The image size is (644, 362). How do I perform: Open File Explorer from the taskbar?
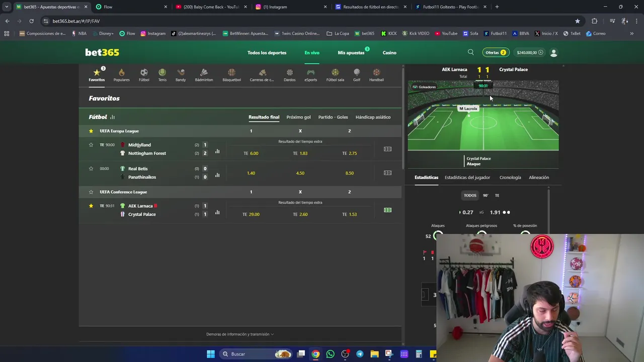pos(374,354)
